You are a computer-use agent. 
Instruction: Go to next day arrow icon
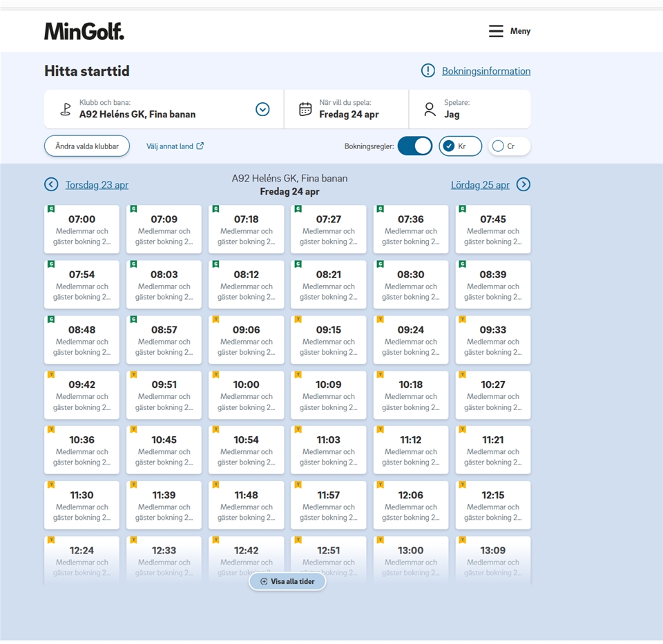click(523, 184)
